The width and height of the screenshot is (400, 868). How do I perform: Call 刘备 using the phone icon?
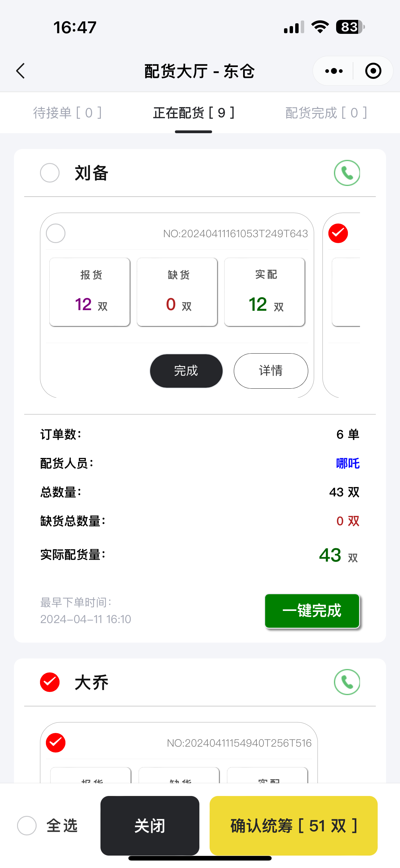click(347, 173)
